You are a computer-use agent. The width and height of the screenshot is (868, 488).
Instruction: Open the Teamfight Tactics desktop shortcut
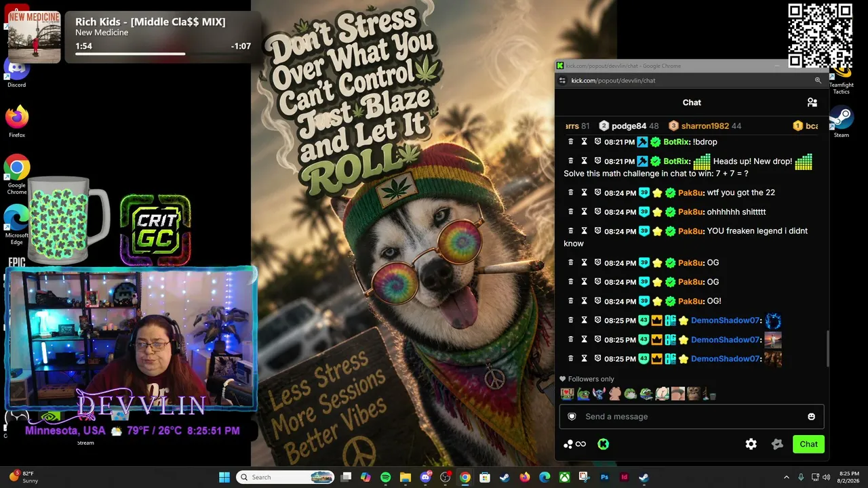point(842,80)
